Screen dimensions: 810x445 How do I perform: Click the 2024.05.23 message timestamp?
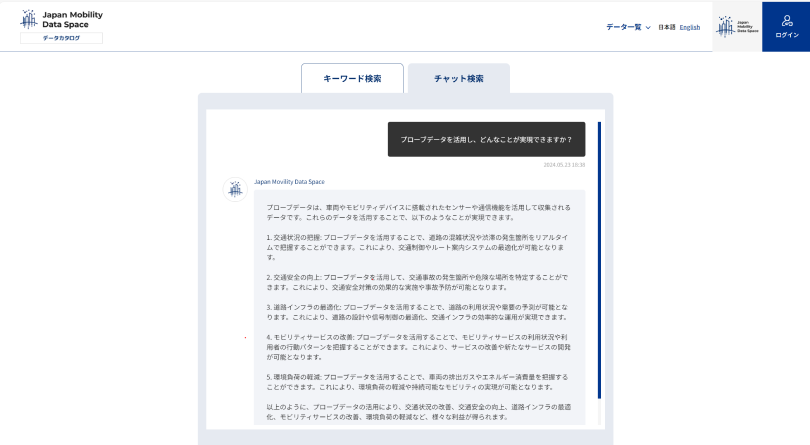tap(564, 164)
